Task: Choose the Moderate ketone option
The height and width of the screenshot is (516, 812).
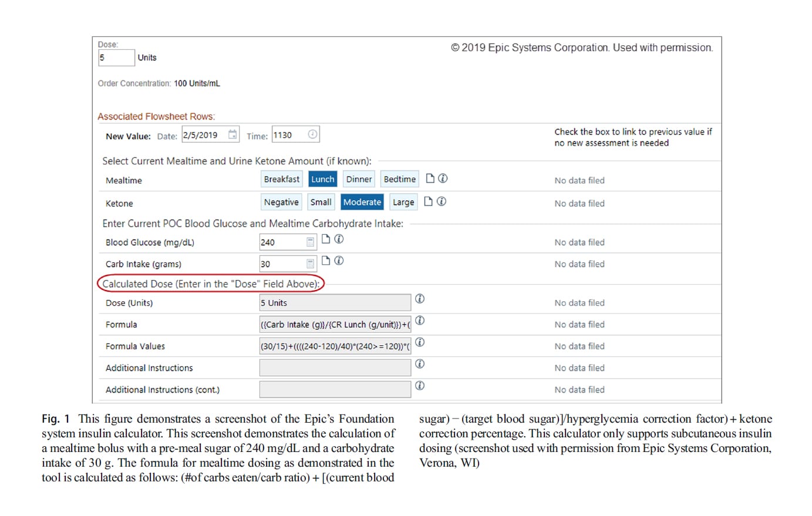Action: click(362, 202)
